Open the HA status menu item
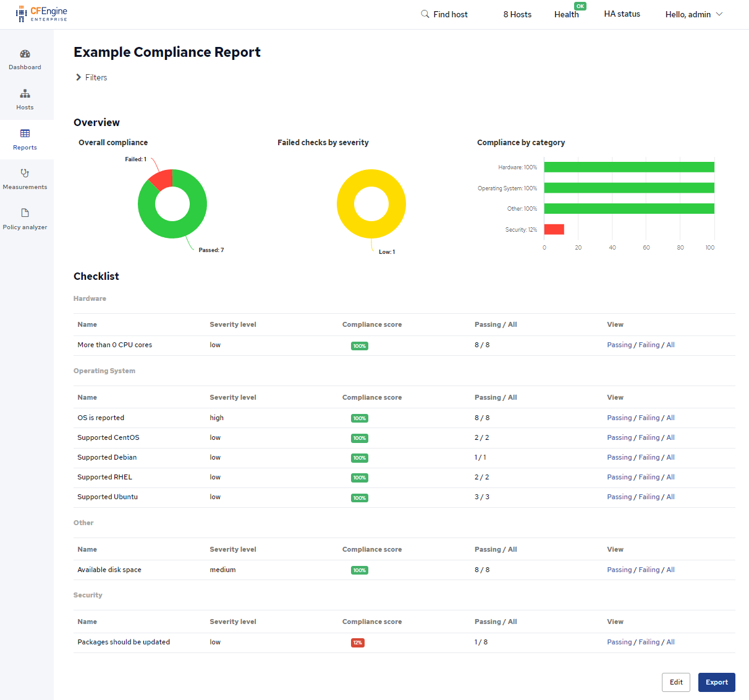This screenshot has width=749, height=700. (622, 14)
